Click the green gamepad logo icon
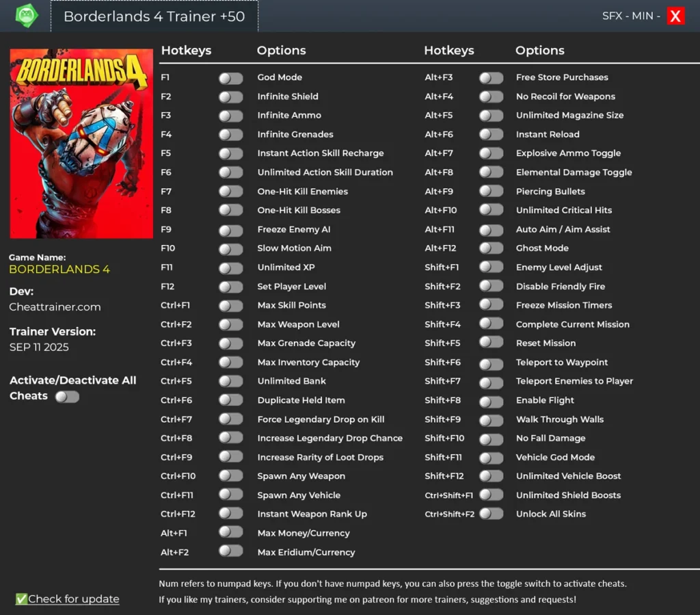 click(27, 16)
